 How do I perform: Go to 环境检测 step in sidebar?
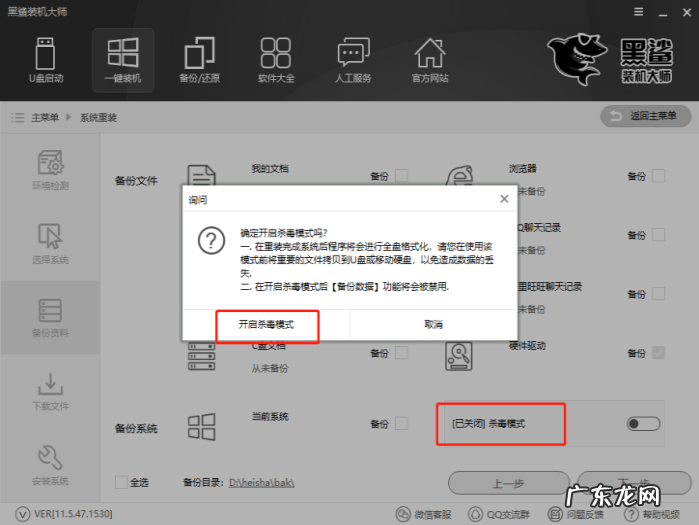(x=50, y=170)
